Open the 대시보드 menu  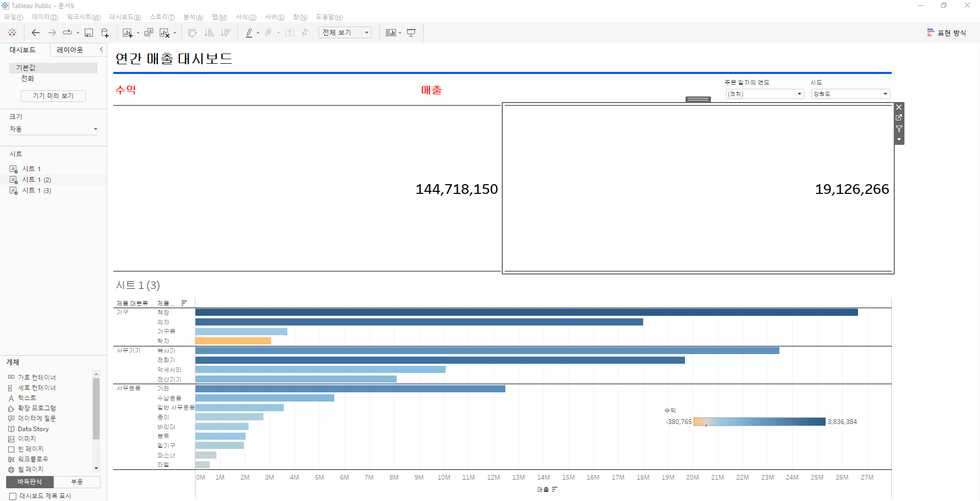[125, 17]
